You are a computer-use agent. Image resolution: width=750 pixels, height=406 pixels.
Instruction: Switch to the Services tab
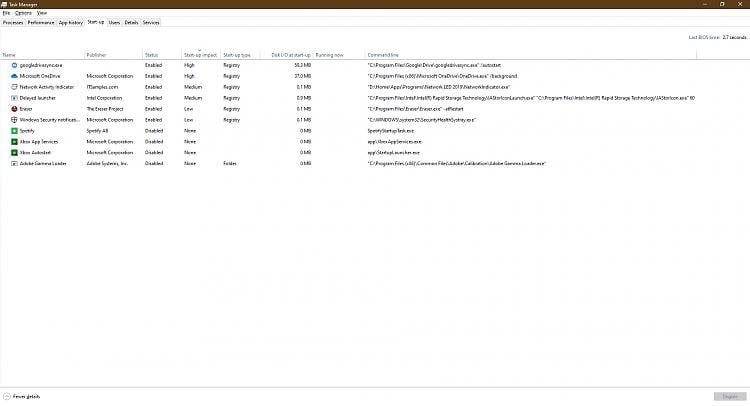[x=151, y=22]
